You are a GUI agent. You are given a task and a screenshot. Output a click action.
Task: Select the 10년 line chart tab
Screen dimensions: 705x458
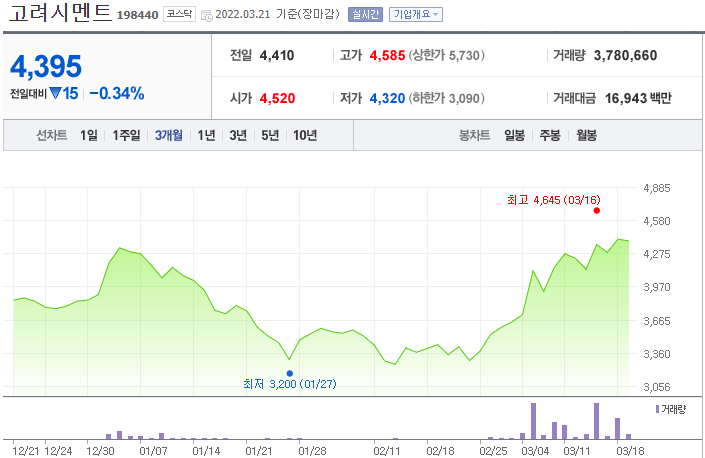coord(305,135)
